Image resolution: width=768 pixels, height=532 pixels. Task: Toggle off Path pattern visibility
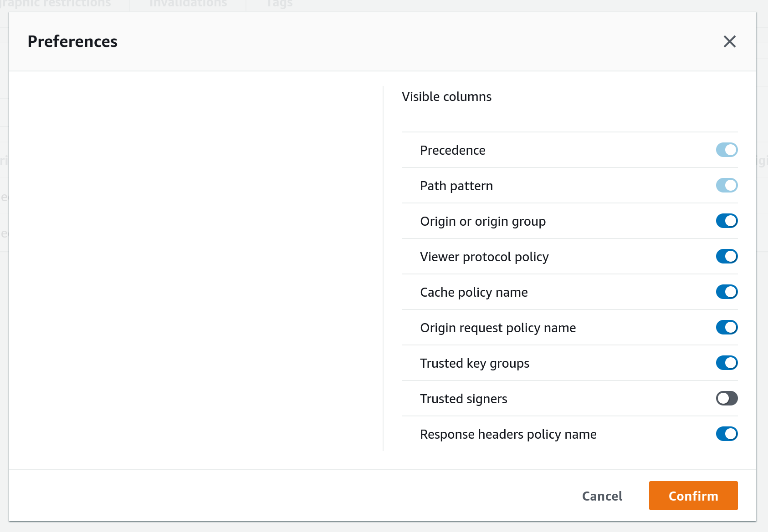pyautogui.click(x=727, y=185)
